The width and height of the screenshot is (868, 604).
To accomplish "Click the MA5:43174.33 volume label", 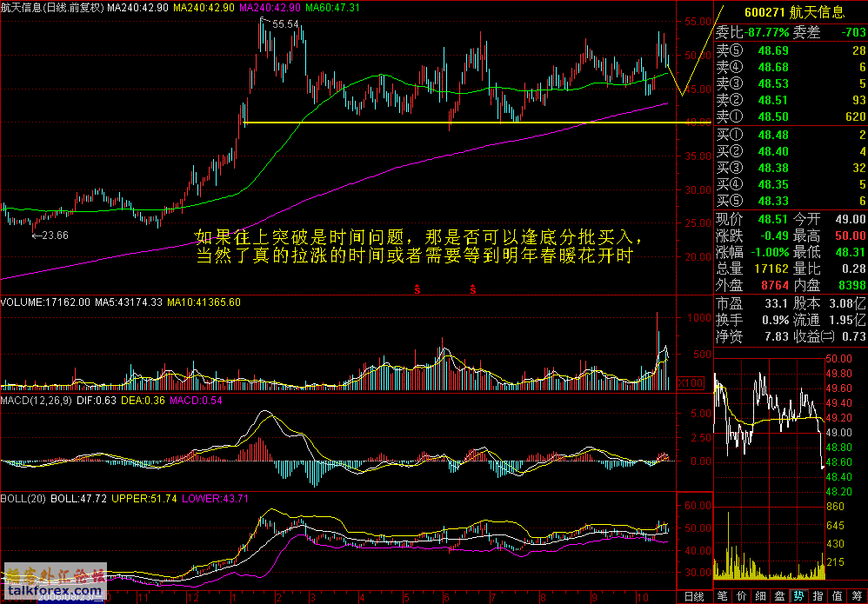I will tap(129, 302).
